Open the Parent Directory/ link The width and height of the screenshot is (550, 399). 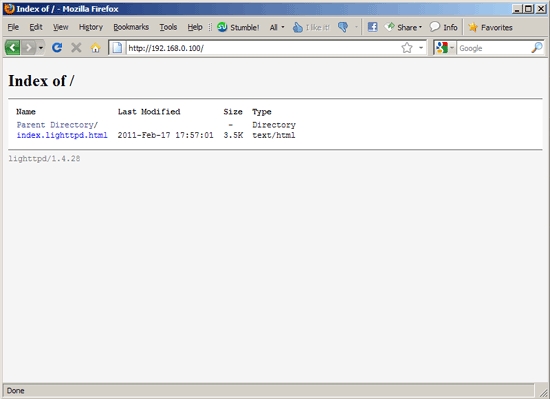pyautogui.click(x=57, y=125)
